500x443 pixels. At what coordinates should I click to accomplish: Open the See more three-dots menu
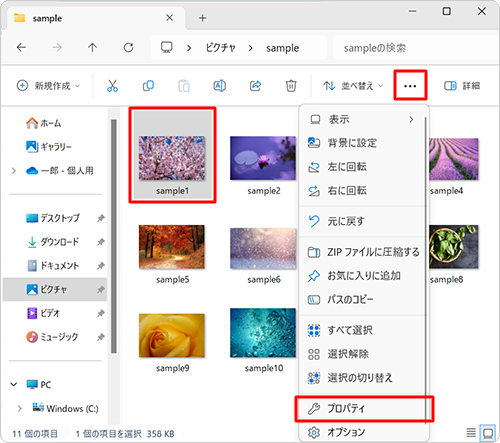coord(410,86)
